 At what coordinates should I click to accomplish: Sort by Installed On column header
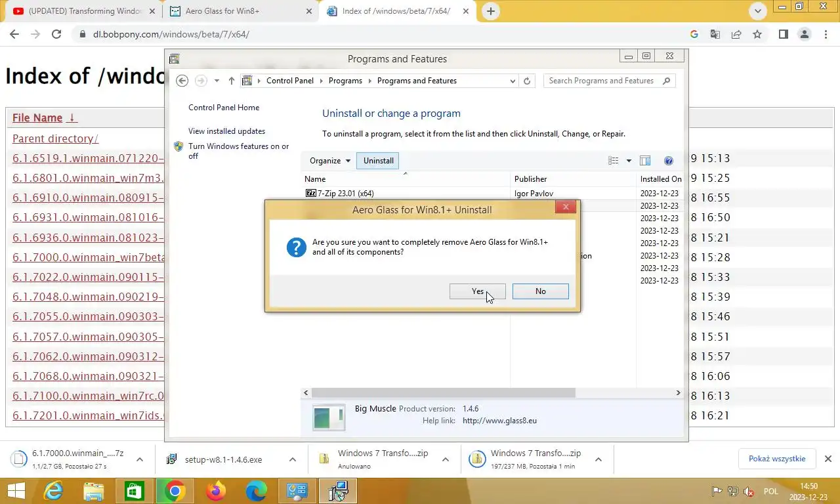click(x=661, y=179)
